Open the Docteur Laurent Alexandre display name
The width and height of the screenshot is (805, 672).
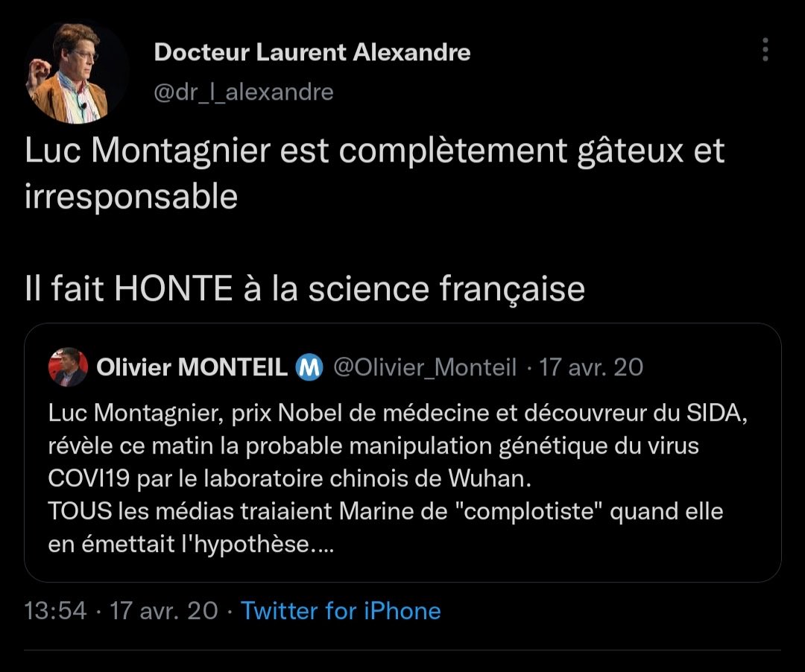click(x=312, y=53)
